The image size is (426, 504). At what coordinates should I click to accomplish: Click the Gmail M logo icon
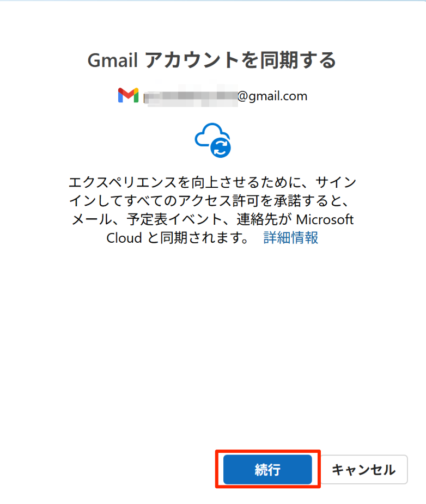coord(128,95)
